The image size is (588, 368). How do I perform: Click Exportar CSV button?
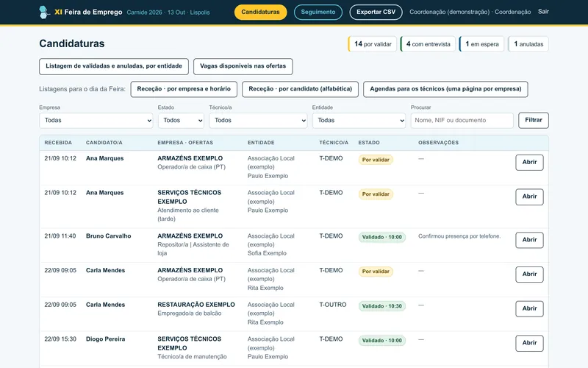(x=376, y=12)
